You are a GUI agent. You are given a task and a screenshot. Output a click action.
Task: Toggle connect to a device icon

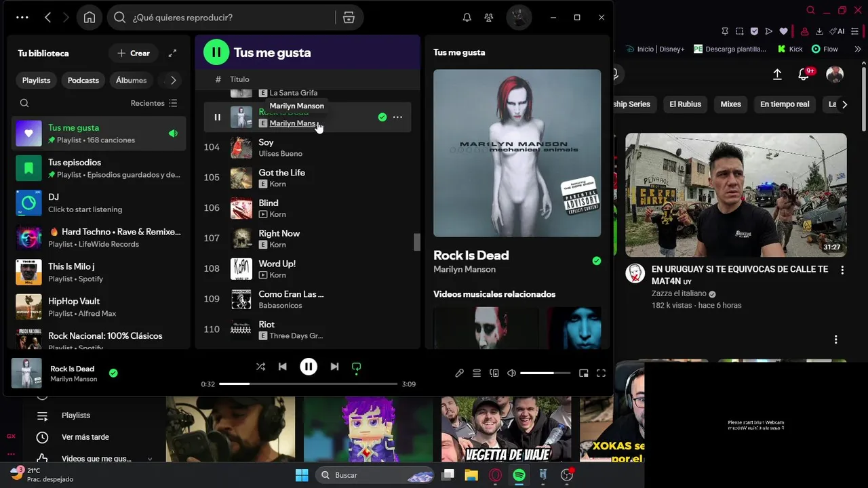[x=494, y=373]
